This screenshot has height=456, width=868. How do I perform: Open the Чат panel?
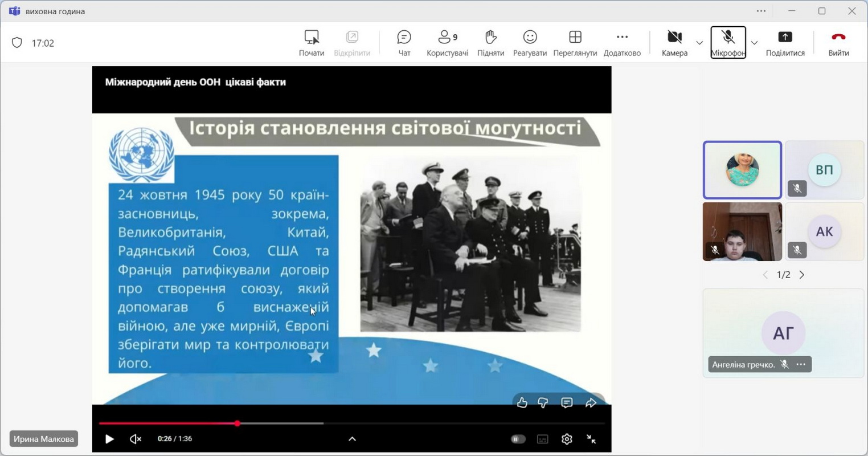point(404,43)
